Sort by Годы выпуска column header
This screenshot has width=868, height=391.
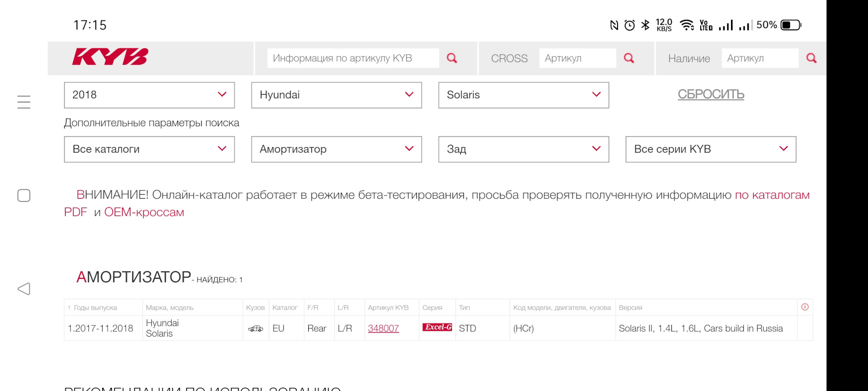[x=95, y=308]
